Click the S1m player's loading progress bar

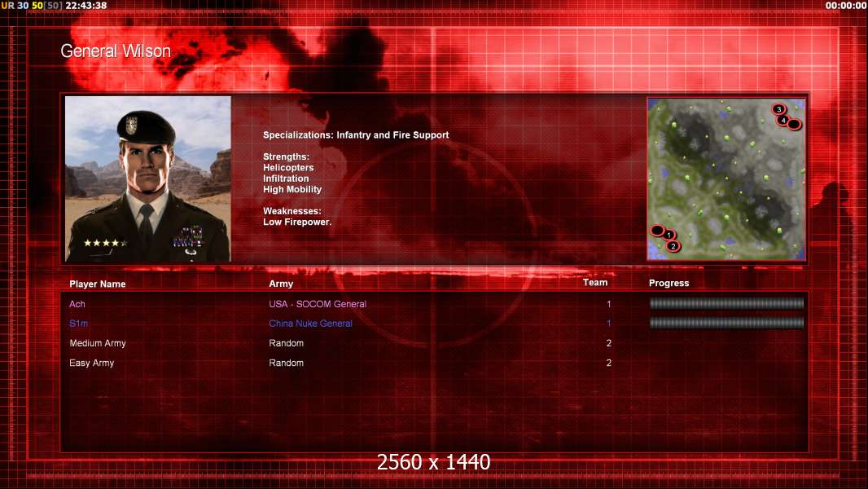726,323
